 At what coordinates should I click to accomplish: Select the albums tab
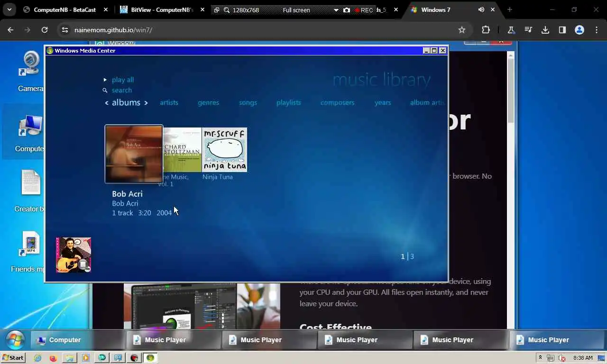coord(126,102)
